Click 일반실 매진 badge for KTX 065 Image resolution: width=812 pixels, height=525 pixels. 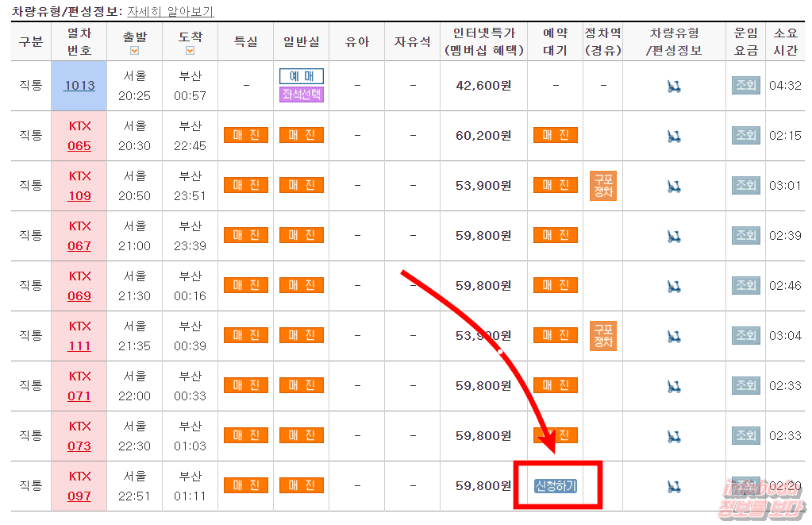302,135
